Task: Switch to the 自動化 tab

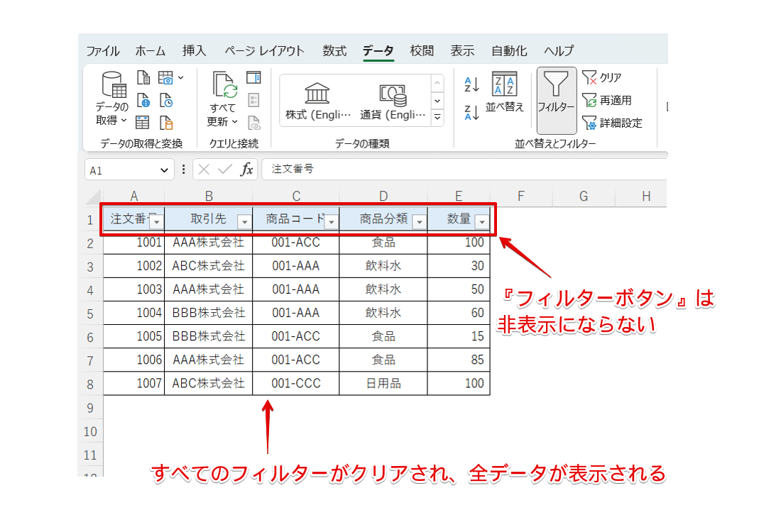Action: click(x=509, y=51)
